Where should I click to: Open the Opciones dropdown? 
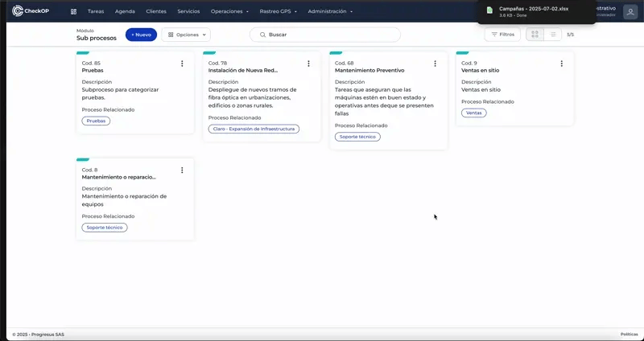click(186, 35)
